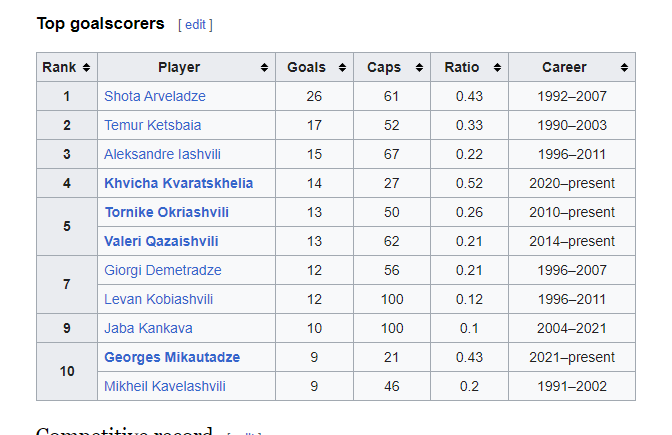The width and height of the screenshot is (672, 435).
Task: Go to Georges Mikautadze's article
Action: coord(172,358)
